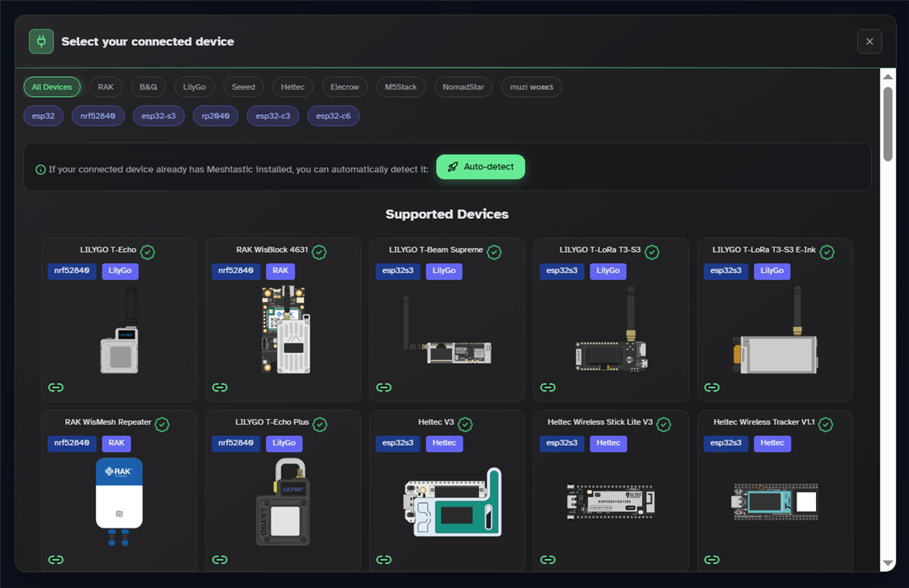Close the device selection dialog
Screen dimensions: 909x588
click(x=869, y=41)
